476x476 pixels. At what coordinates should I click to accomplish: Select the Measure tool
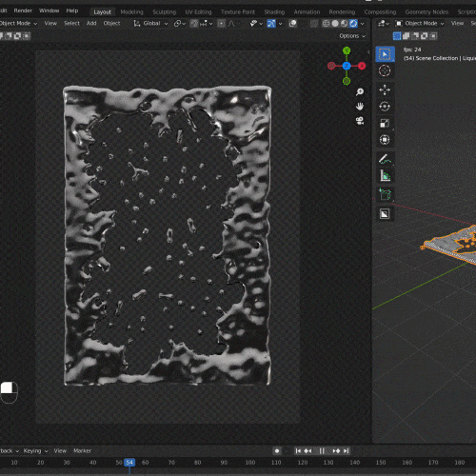click(x=385, y=175)
